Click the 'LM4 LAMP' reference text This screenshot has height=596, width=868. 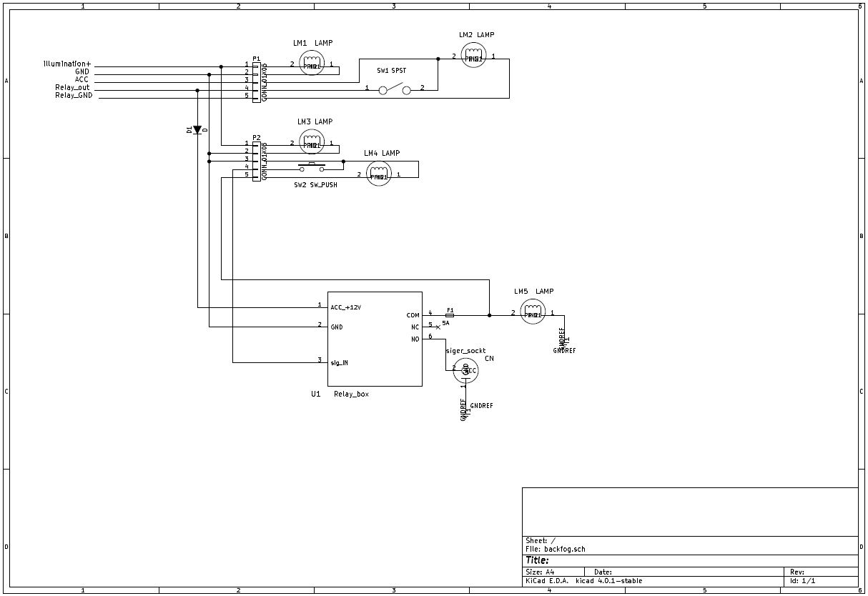(x=382, y=154)
